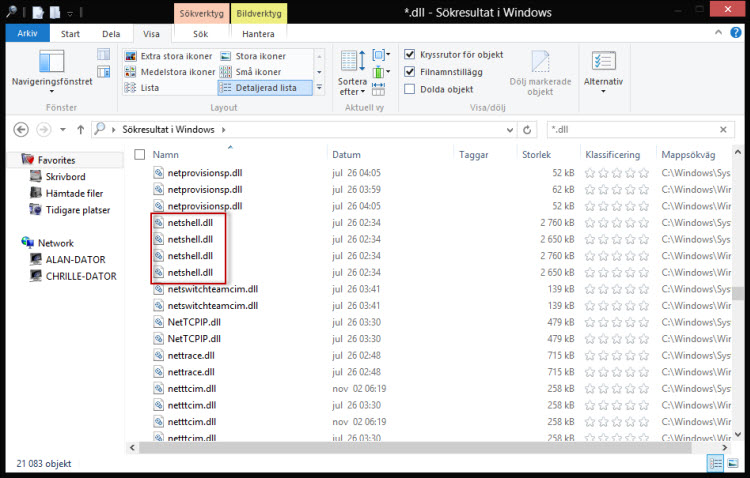Sort by the Namn column header
Viewport: 750px width, 478px height.
[x=165, y=155]
